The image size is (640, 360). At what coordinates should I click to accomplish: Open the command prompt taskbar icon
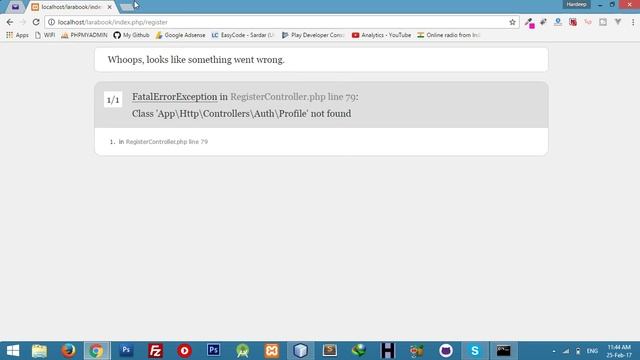(504, 351)
